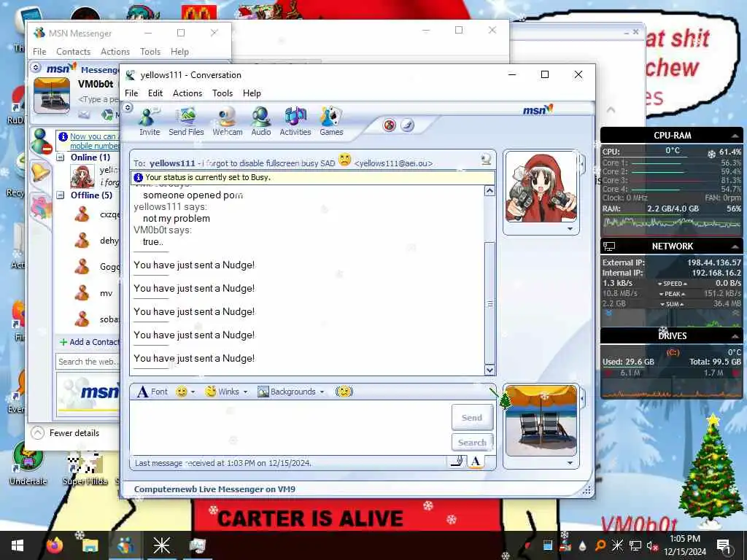Click the handwriting pen tab icon
Image resolution: width=747 pixels, height=560 pixels.
tap(457, 461)
